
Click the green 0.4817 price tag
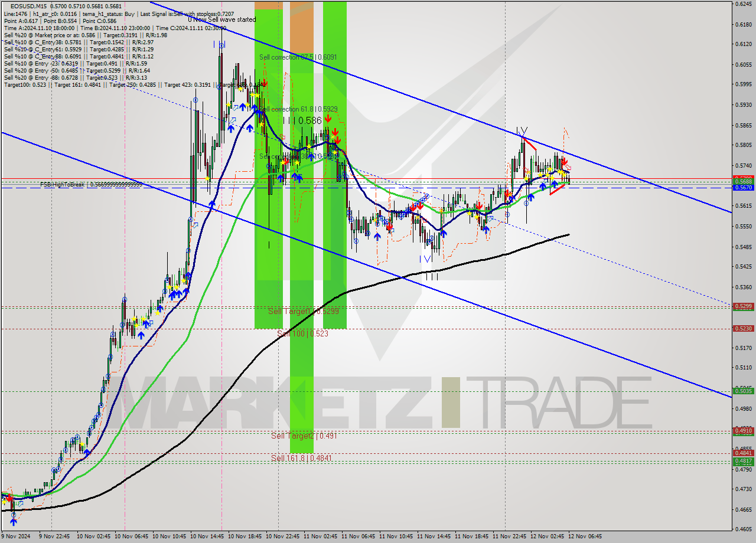(x=742, y=461)
